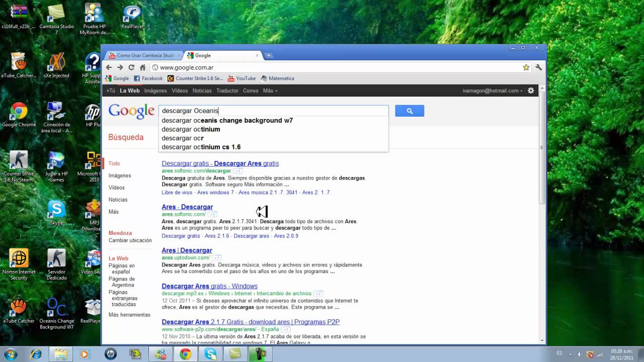Open result 'Descargar gratis - Descargar Ares gratis'
Screen dimensions: 644x362
pos(220,163)
